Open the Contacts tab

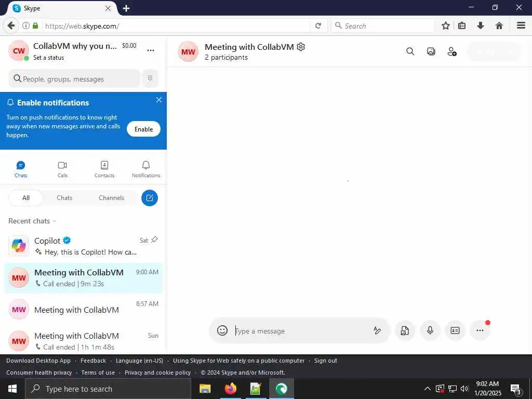(104, 169)
